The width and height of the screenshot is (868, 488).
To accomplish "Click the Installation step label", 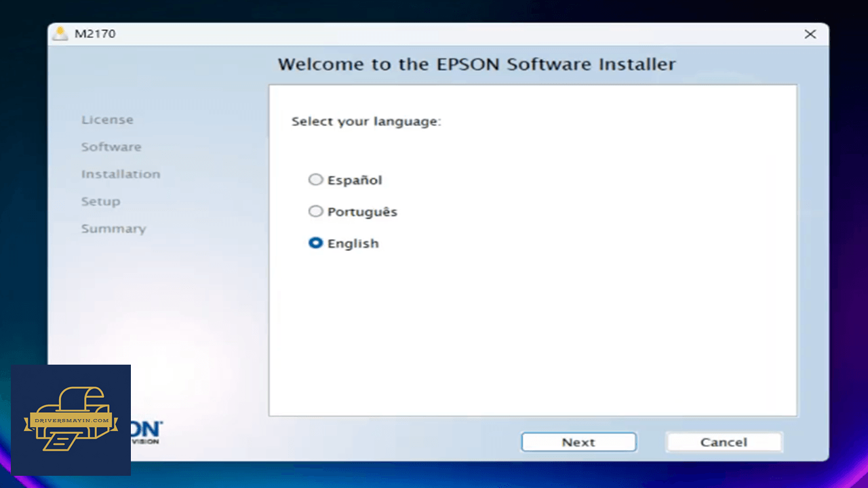I will coord(121,174).
